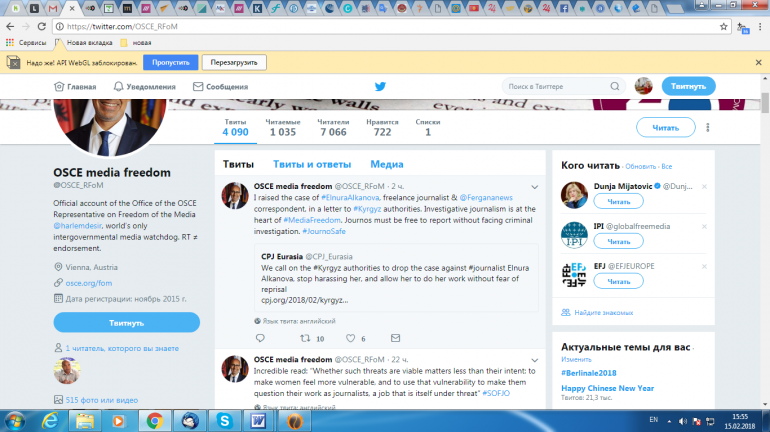Viewport: 770px width, 432px height.
Task: Open known follower avatar thumbnail
Action: [67, 371]
